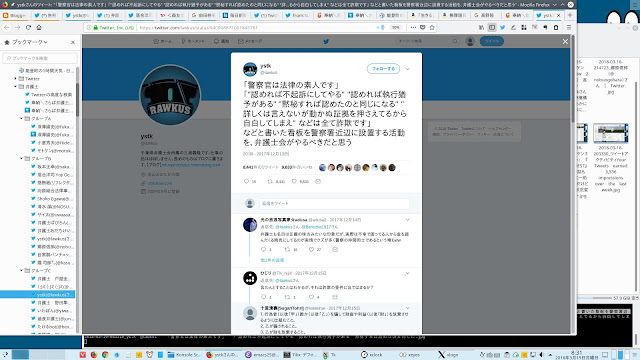
Task: Collapse the 弁護士 bookmarks folder
Action: pyautogui.click(x=16, y=87)
